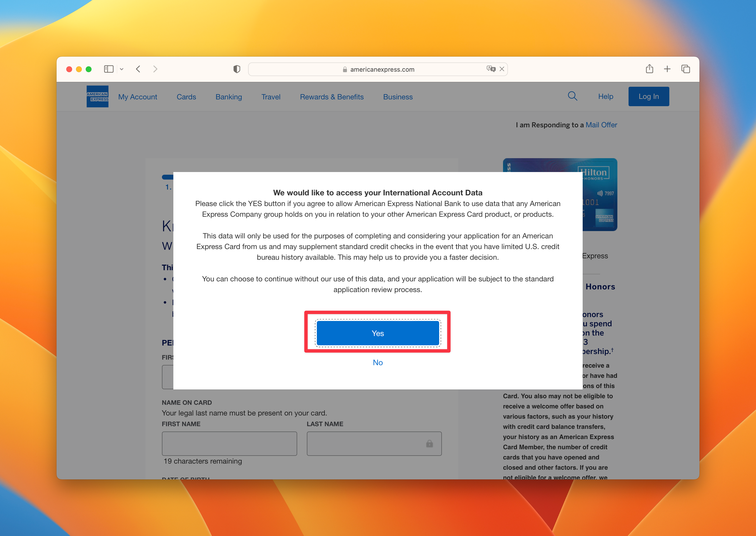Click the dialog heading about International Account Data

click(378, 193)
